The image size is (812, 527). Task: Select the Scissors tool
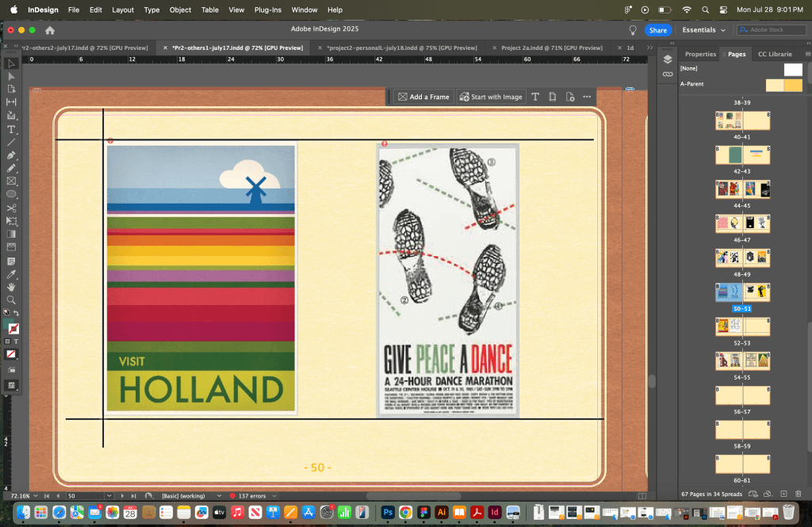(x=11, y=208)
